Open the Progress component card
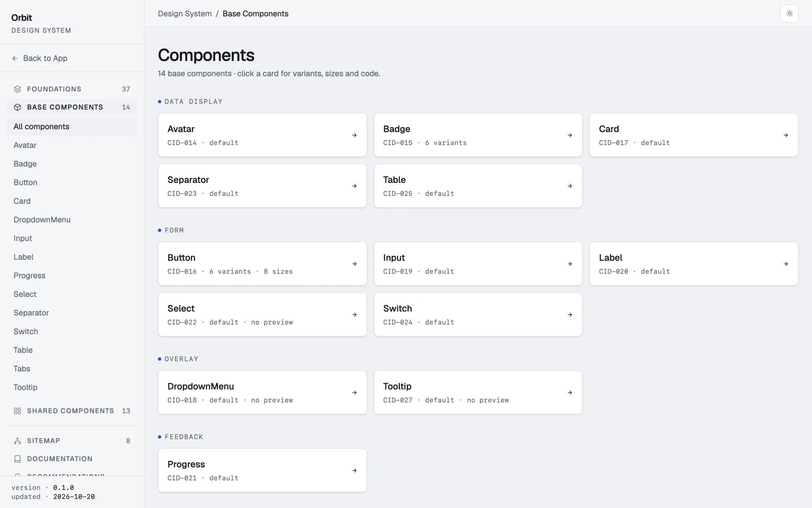Viewport: 812px width, 508px height. click(x=262, y=470)
